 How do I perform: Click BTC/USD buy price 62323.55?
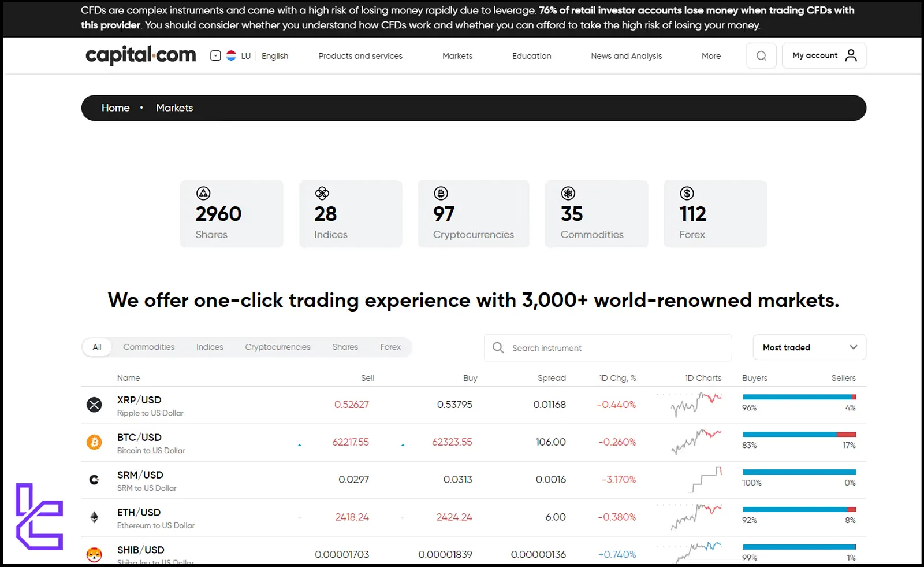click(452, 442)
